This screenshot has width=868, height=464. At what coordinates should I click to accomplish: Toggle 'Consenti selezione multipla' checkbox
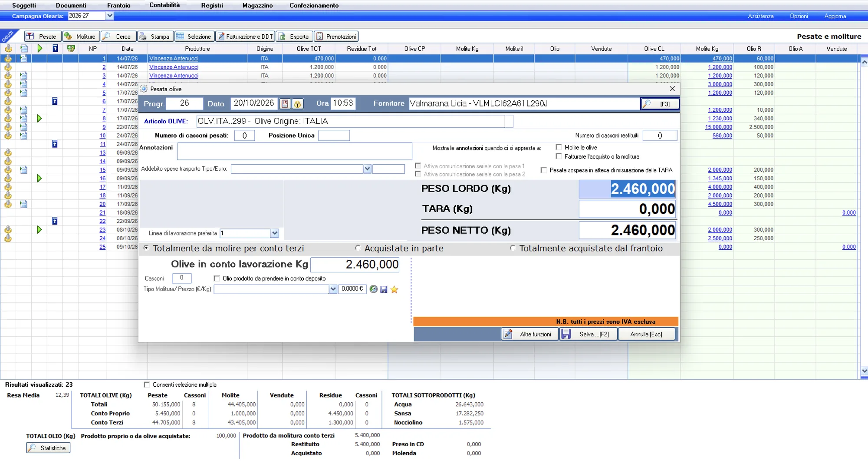[147, 384]
